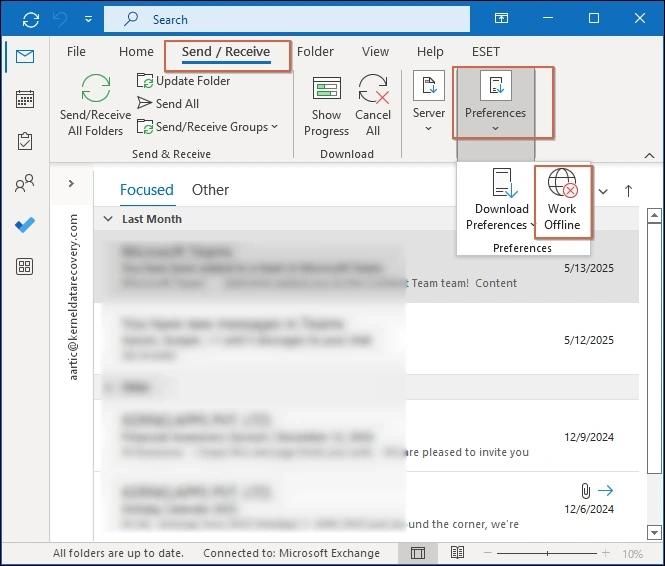Reverse sort order with up arrow

click(x=628, y=191)
